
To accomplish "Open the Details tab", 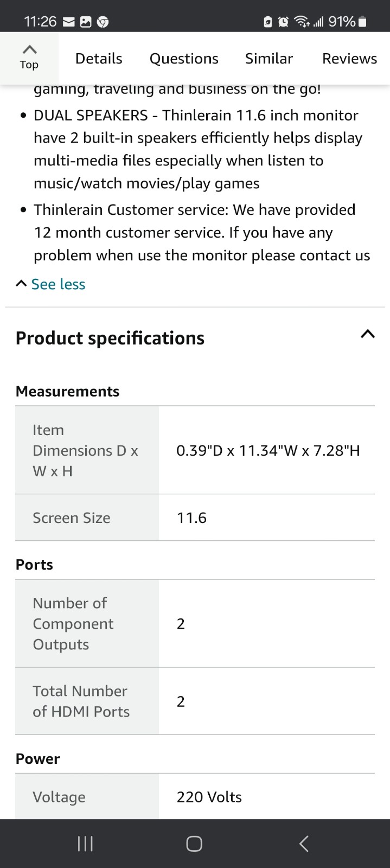I will [x=99, y=59].
